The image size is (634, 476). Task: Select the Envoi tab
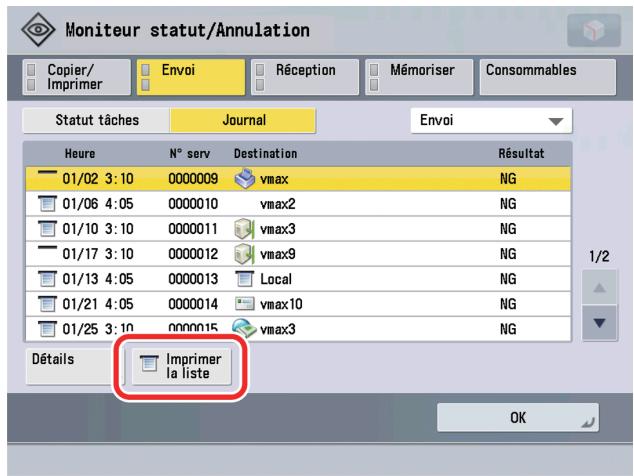[191, 77]
